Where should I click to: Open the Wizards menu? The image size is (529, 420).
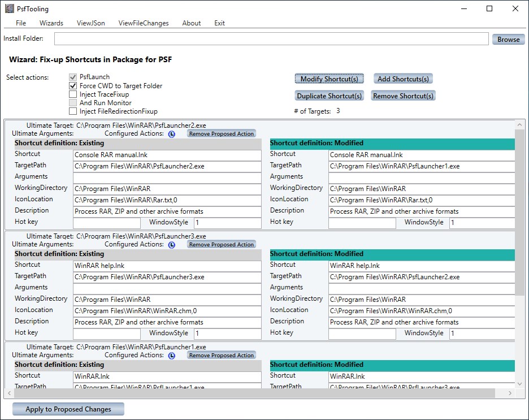(51, 23)
